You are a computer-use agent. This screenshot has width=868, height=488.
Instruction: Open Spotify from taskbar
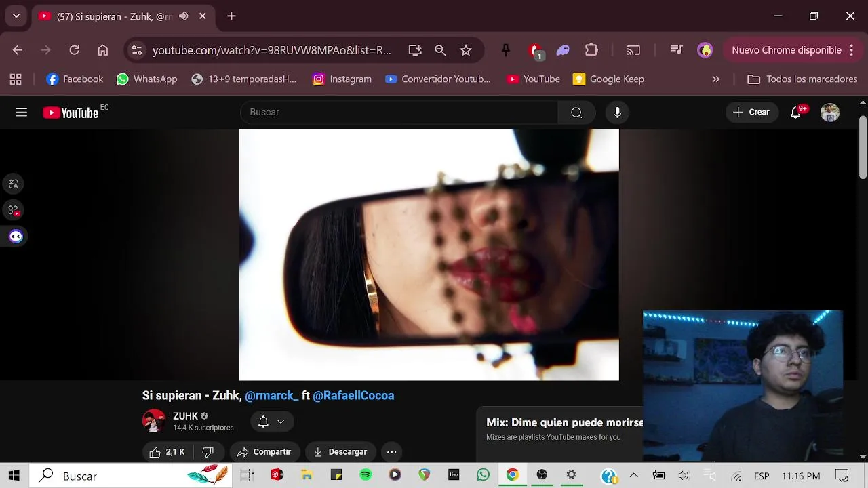click(366, 476)
